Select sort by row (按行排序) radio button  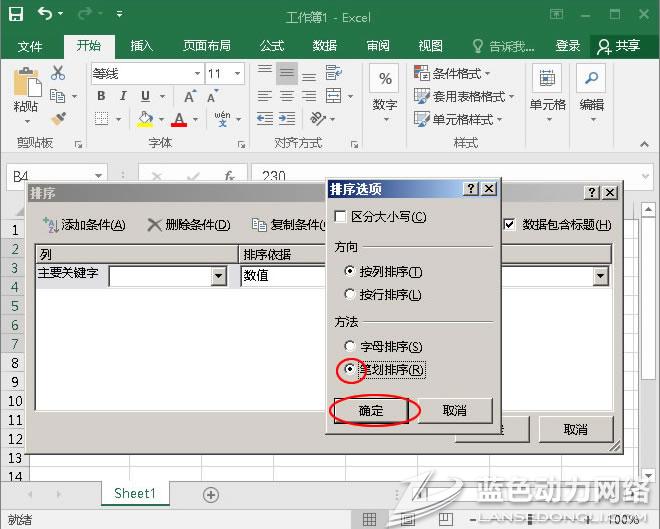click(349, 295)
